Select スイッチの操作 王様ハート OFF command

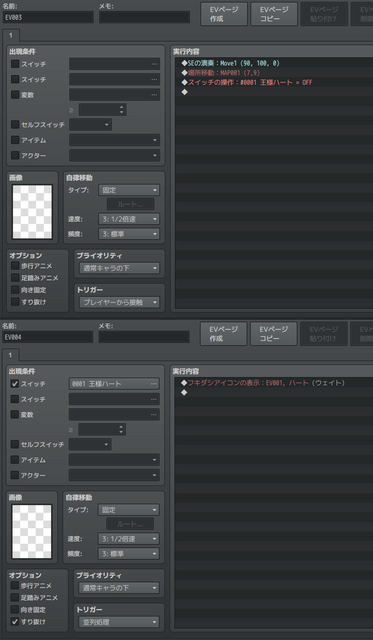274,82
